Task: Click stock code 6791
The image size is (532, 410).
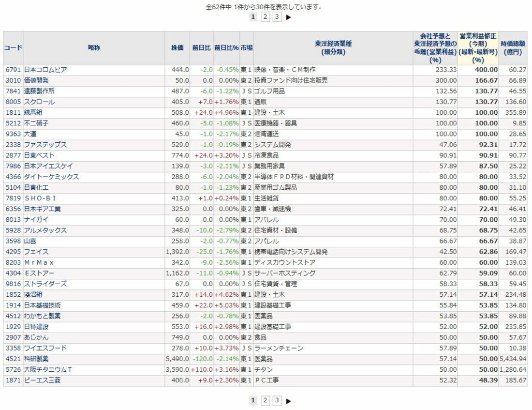Action: 13,70
